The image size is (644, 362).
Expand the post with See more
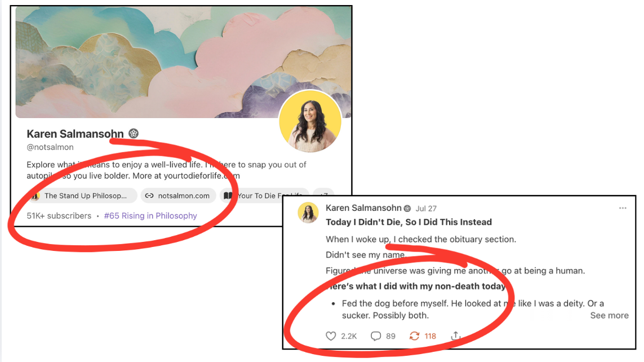point(609,315)
